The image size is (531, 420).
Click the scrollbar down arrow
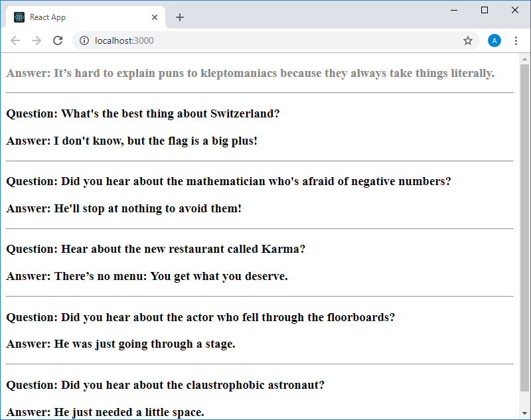[x=524, y=414]
